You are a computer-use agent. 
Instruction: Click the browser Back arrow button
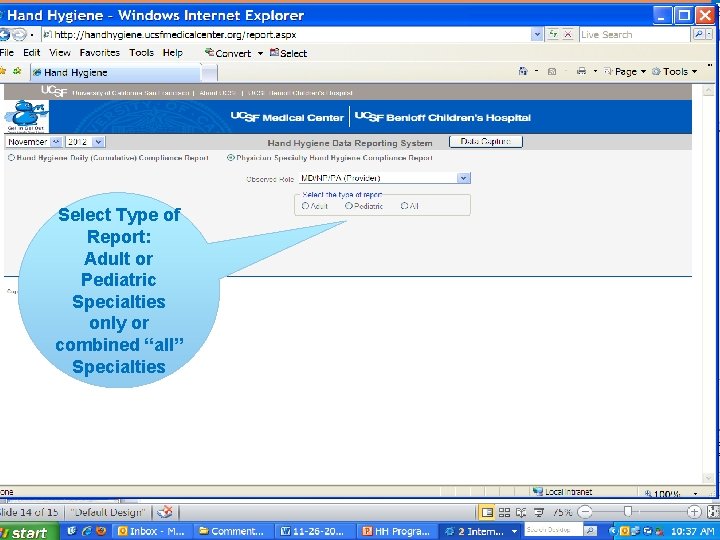coord(4,34)
